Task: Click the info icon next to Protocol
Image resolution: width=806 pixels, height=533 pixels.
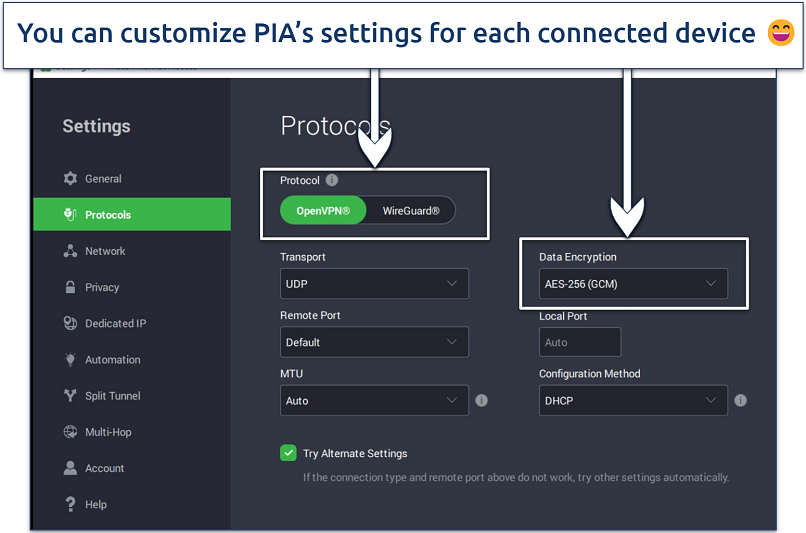Action: [332, 181]
